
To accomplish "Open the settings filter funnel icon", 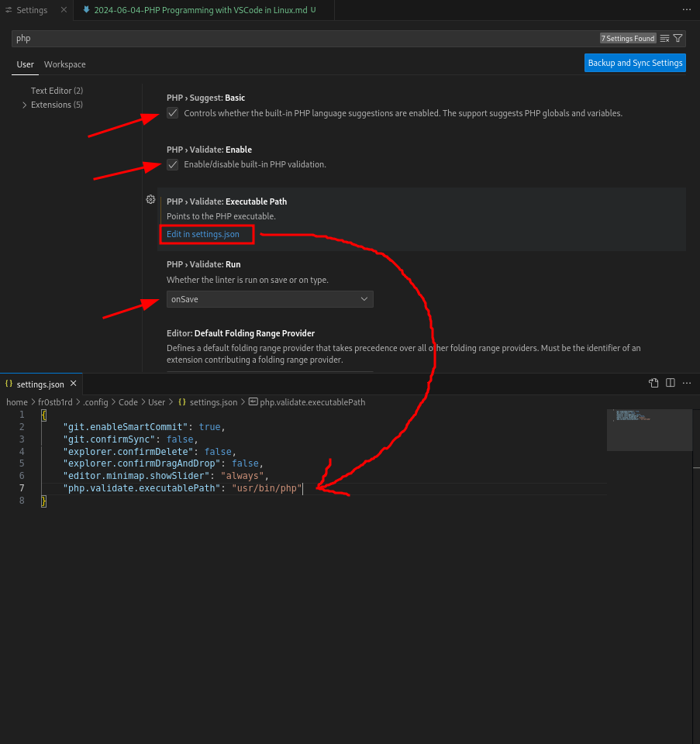I will coord(678,38).
